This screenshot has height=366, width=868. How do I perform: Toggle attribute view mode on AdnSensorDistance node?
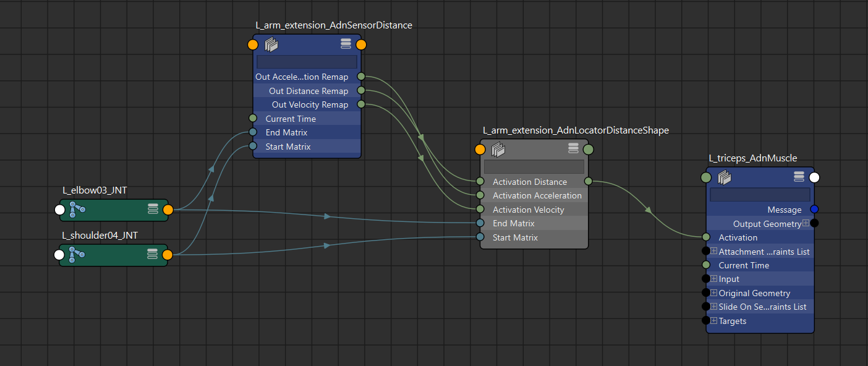tap(346, 44)
